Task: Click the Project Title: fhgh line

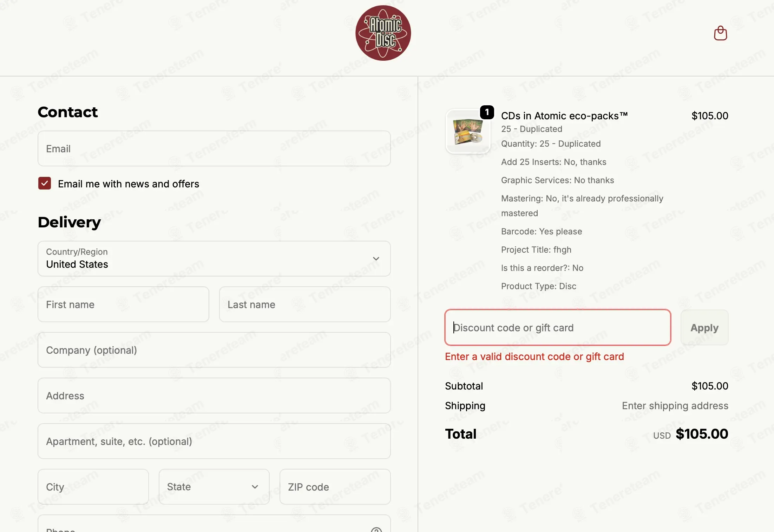Action: coord(536,250)
